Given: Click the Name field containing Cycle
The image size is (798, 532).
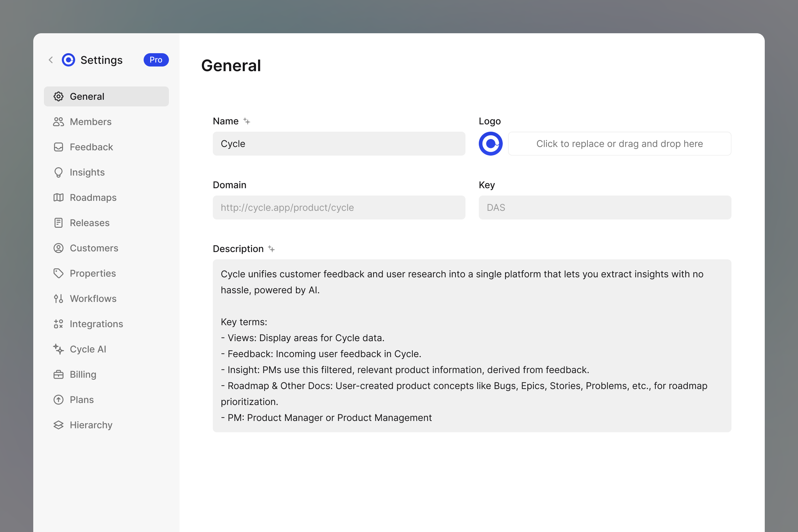Looking at the screenshot, I should coord(339,144).
